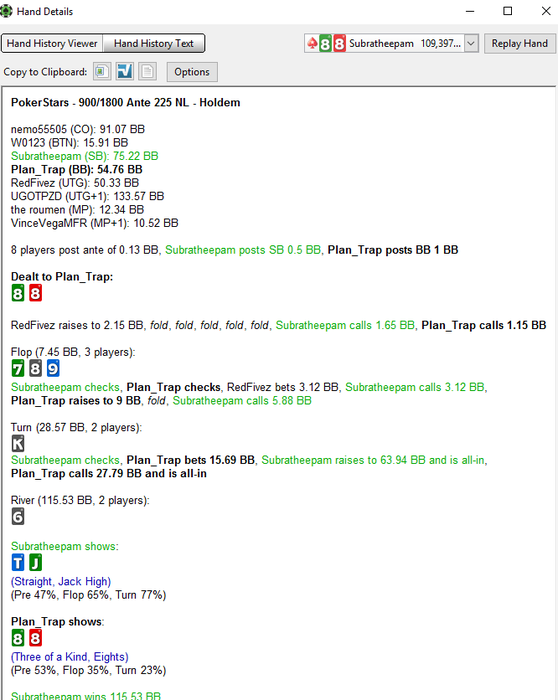
Task: Open the Subratheepam 109,397 hand combo box
Action: pyautogui.click(x=391, y=43)
